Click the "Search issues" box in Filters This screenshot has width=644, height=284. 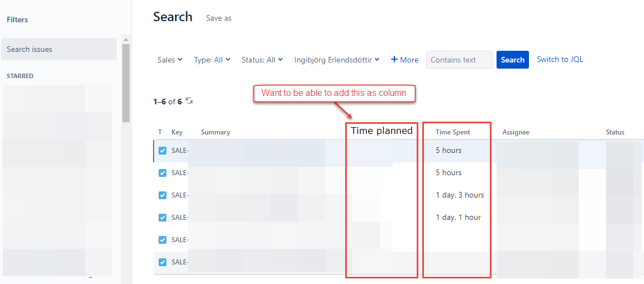click(59, 49)
